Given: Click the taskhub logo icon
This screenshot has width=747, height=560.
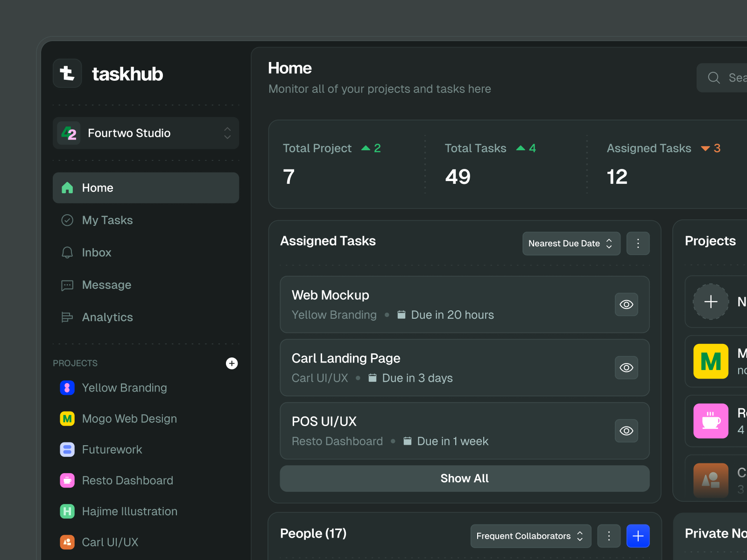Looking at the screenshot, I should pyautogui.click(x=67, y=73).
